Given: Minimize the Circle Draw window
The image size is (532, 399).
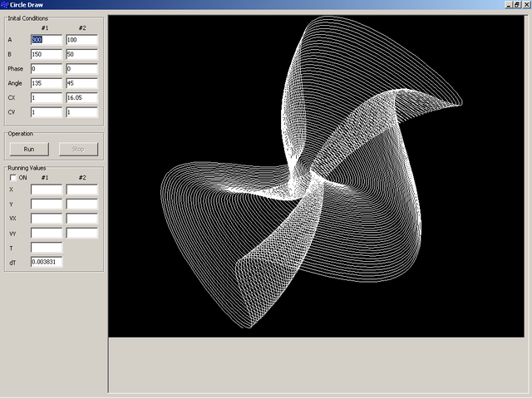Looking at the screenshot, I should point(509,5).
